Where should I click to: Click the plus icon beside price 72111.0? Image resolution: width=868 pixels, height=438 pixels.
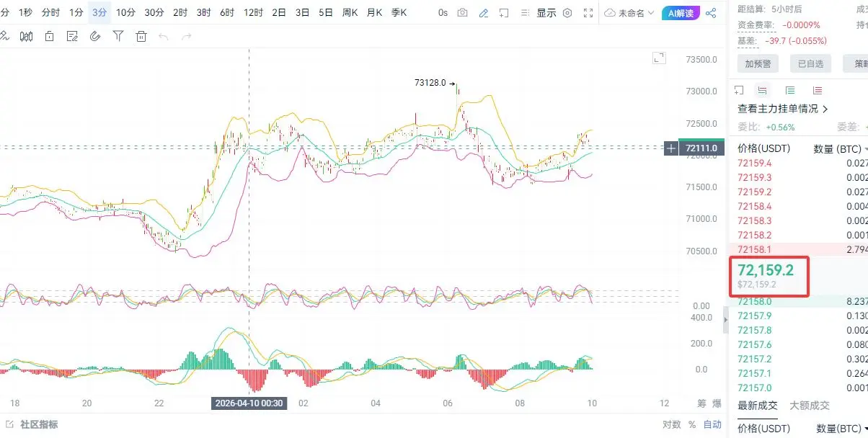[671, 148]
